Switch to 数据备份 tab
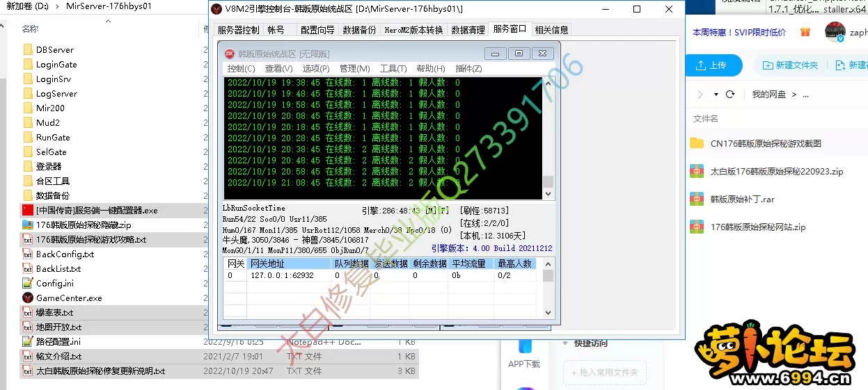Screen dimensions: 868x390 pos(359,30)
